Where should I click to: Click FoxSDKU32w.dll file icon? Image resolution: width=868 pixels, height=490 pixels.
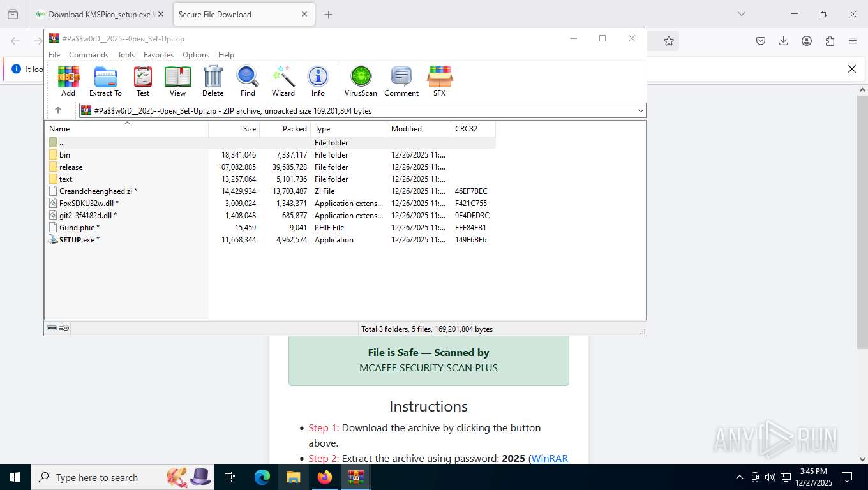(x=53, y=204)
